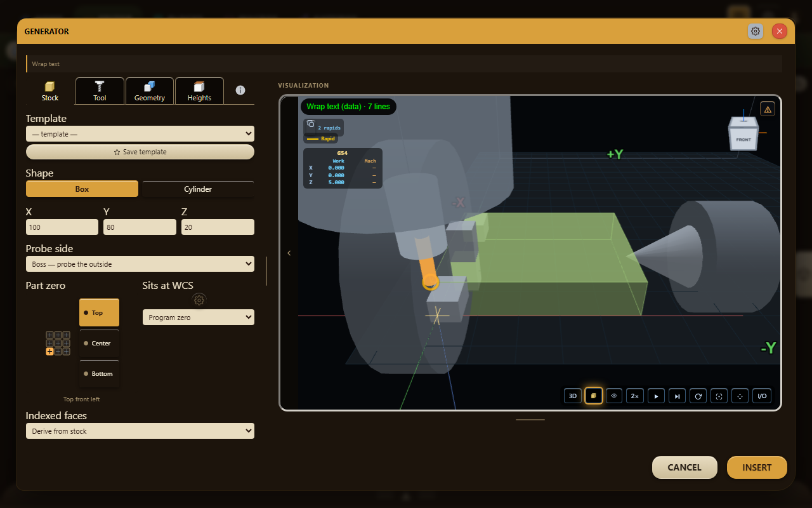
Task: Select Center part zero option
Action: click(99, 343)
